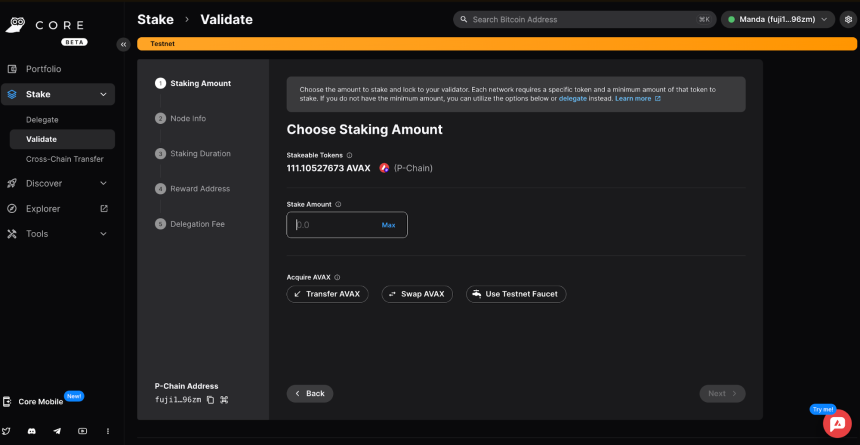
Task: Click the Stakeable Tokens info icon
Action: pyautogui.click(x=349, y=155)
